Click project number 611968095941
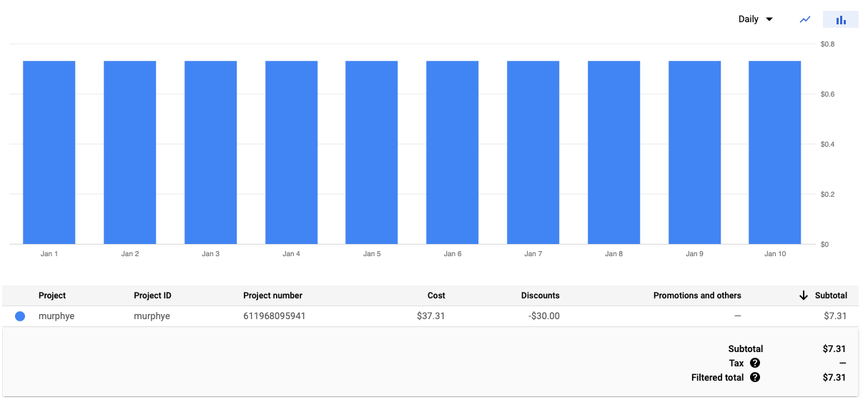The width and height of the screenshot is (868, 405). coord(275,316)
